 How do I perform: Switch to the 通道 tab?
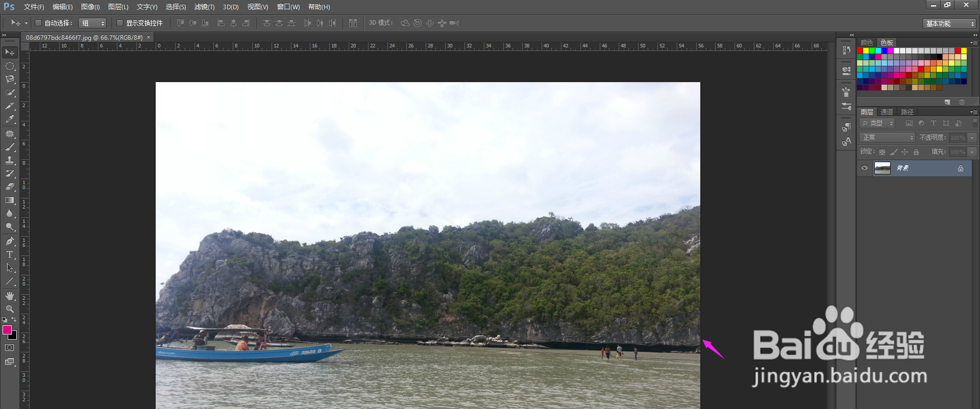click(x=887, y=112)
